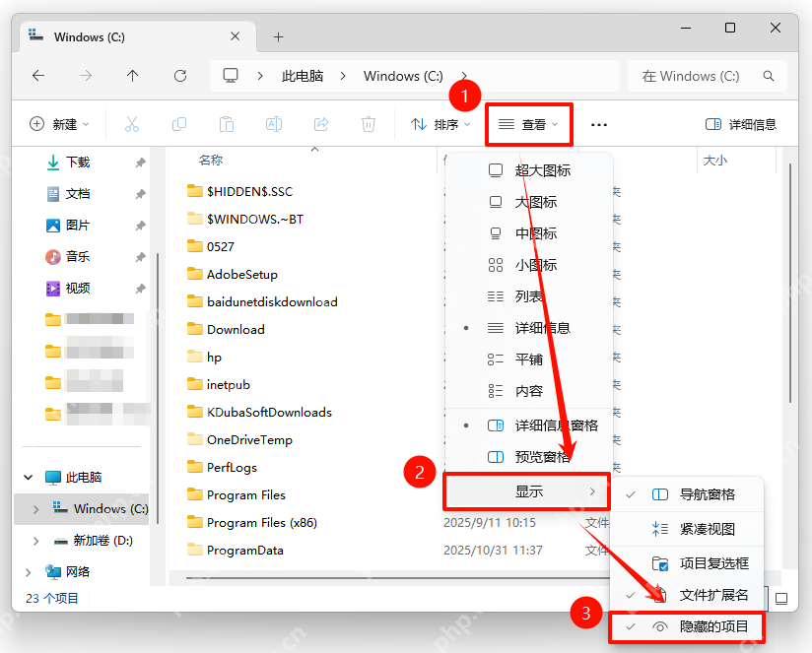Click the pin icon next to 视频
Viewport: 812px width, 653px height.
pos(140,289)
